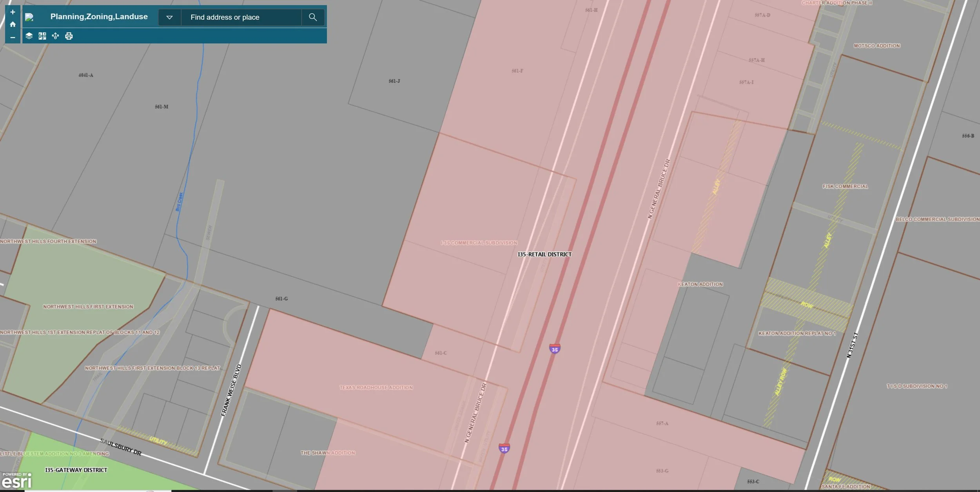Click the I-35 highway shield near Texas Roadhouse
980x492 pixels.
click(504, 448)
